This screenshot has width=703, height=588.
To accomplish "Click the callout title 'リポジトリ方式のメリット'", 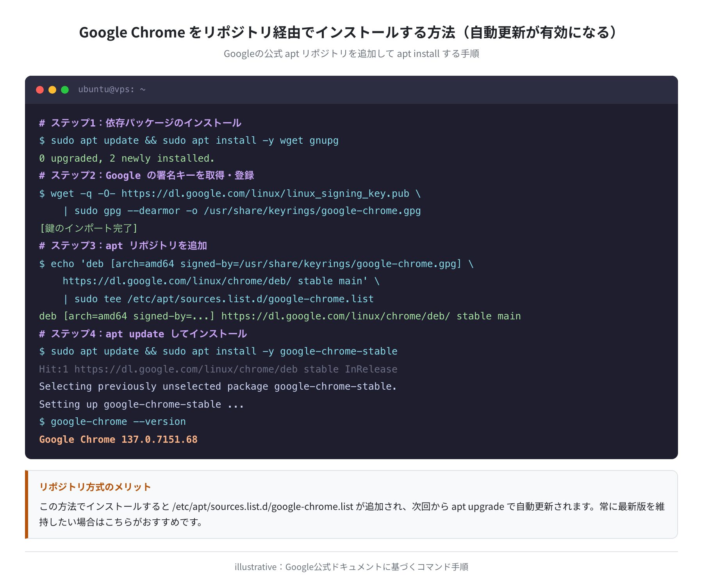I will pyautogui.click(x=95, y=487).
